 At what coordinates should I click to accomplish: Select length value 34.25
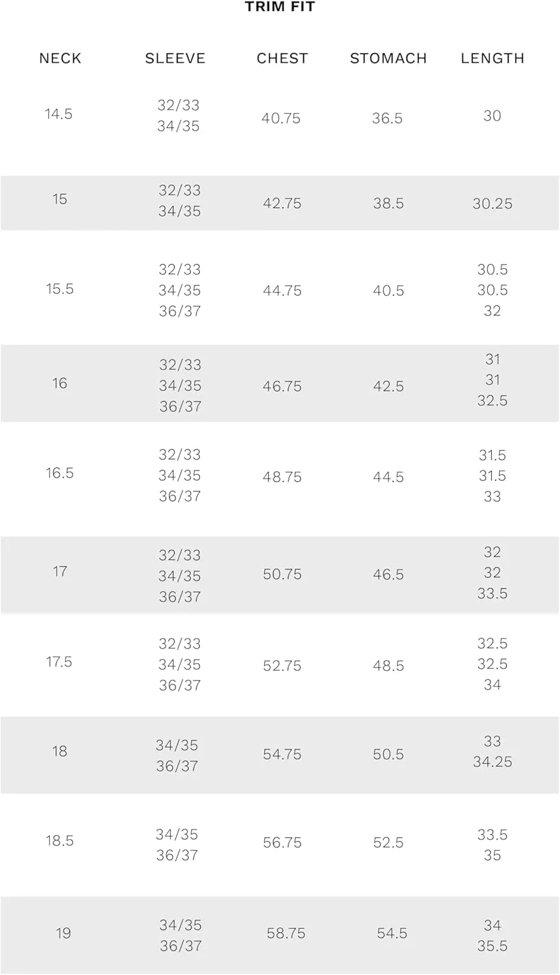(492, 762)
